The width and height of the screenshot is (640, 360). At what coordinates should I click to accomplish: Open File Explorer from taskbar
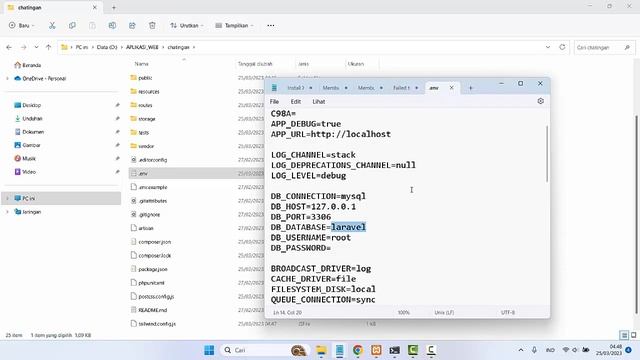[321, 350]
